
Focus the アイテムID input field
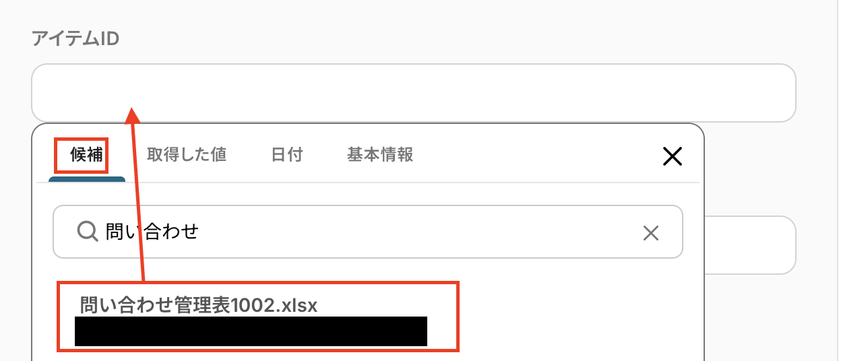click(x=414, y=93)
